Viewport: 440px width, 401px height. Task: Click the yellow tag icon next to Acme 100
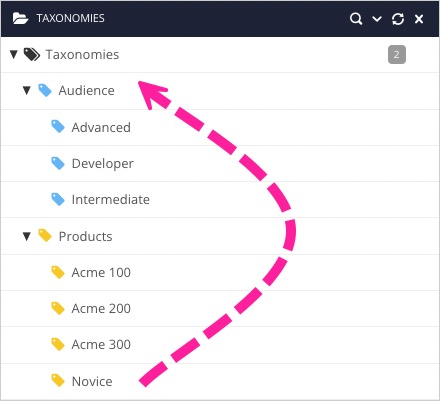pos(58,272)
